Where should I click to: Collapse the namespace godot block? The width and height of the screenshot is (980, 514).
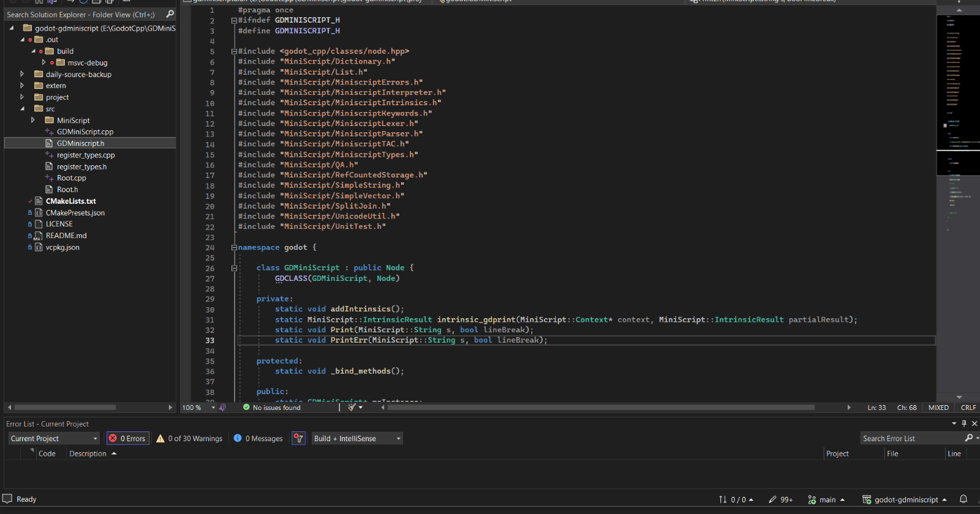[x=234, y=248]
